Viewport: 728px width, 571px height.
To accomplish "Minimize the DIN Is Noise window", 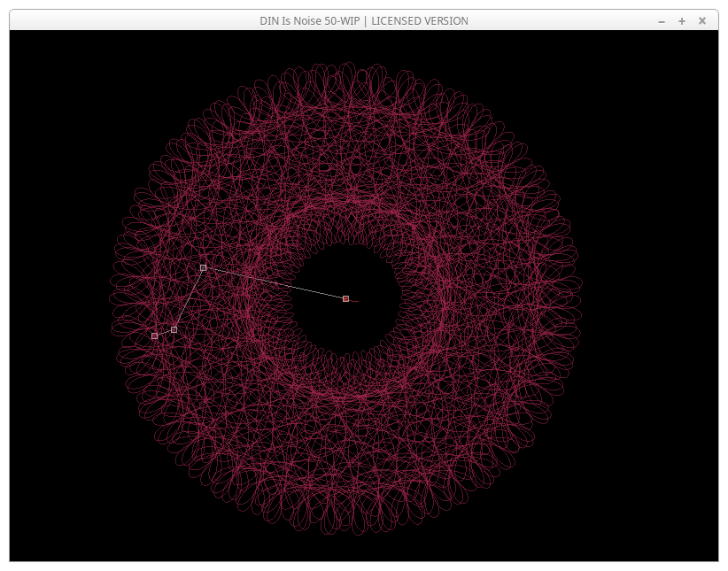I will 662,21.
